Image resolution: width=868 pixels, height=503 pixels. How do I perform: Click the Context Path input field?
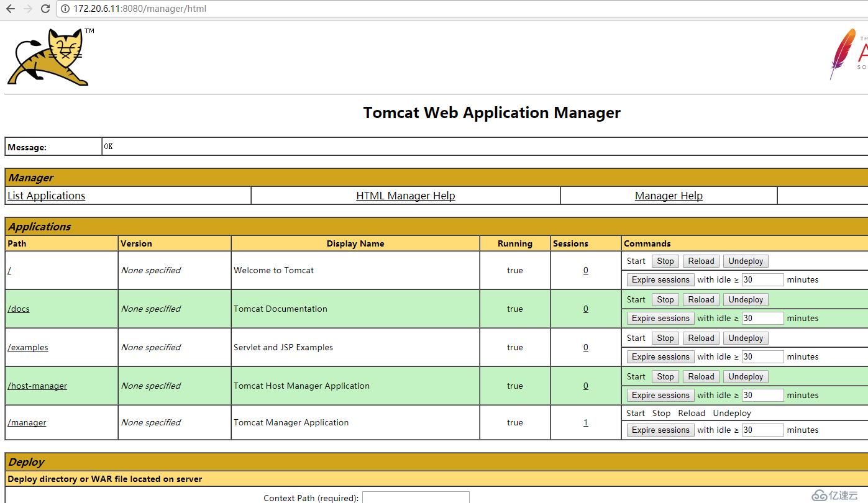tap(416, 497)
